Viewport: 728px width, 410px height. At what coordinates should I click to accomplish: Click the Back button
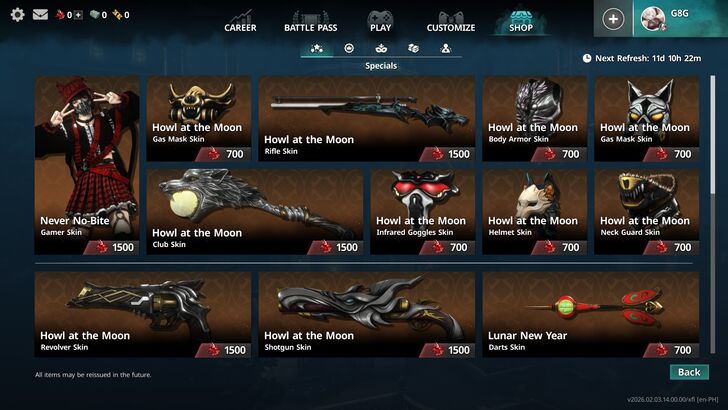pyautogui.click(x=689, y=372)
